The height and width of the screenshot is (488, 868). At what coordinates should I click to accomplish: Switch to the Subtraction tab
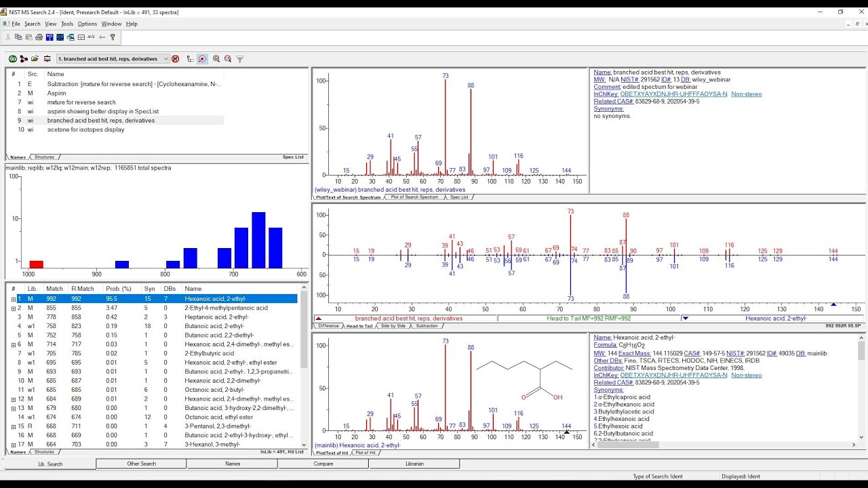427,326
